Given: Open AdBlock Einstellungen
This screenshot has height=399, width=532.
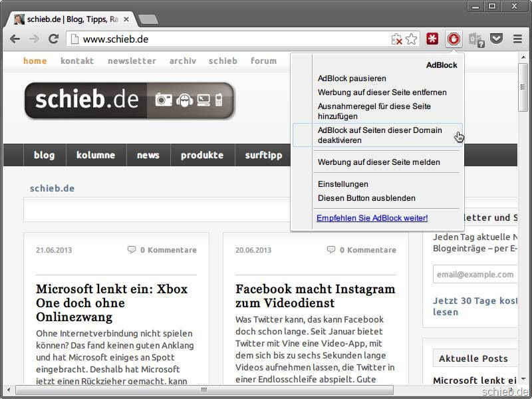Looking at the screenshot, I should (342, 184).
